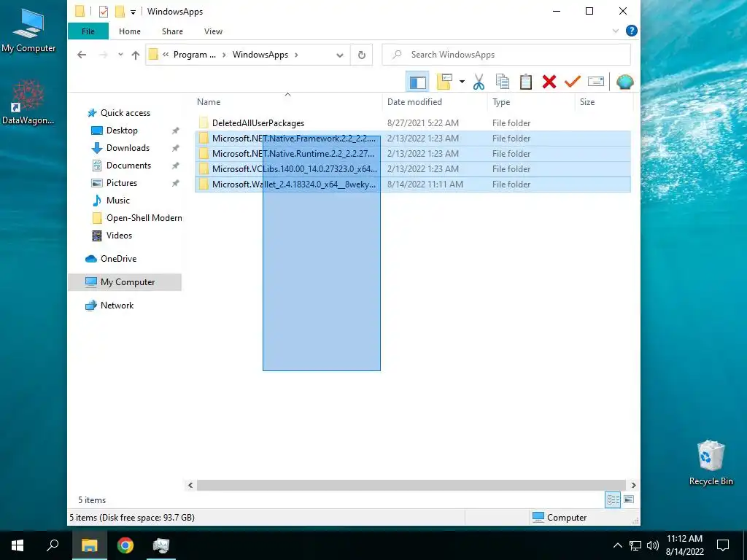Open the Recycle Bin desktop icon
The height and width of the screenshot is (560, 747).
711,463
